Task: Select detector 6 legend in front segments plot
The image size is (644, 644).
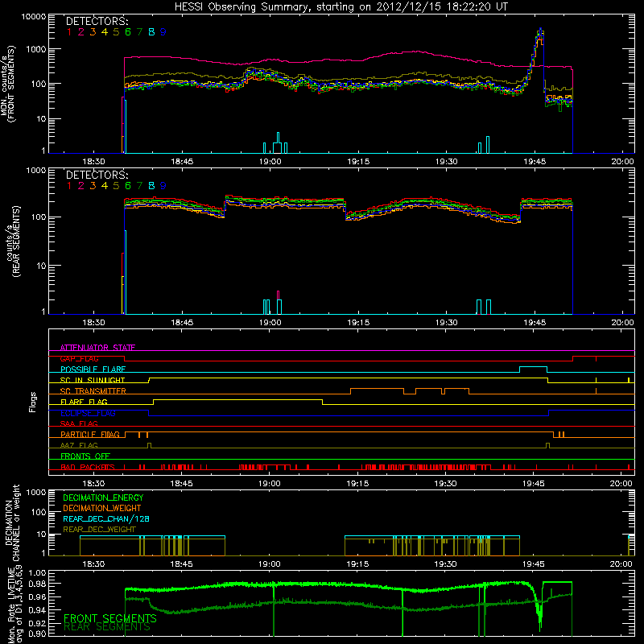Action: pos(128,31)
